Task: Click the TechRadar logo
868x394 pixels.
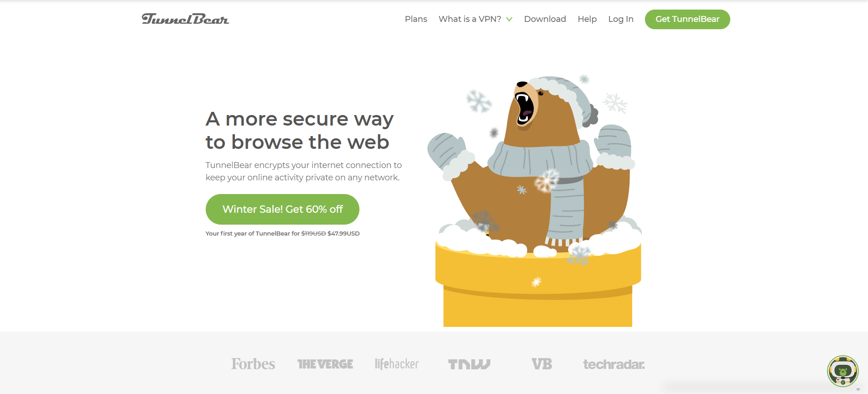Action: (613, 364)
